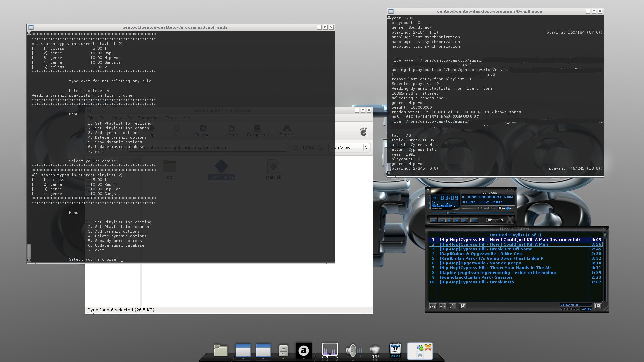
Task: Toggle RAND shuffle in Audacious
Action: pos(490,220)
